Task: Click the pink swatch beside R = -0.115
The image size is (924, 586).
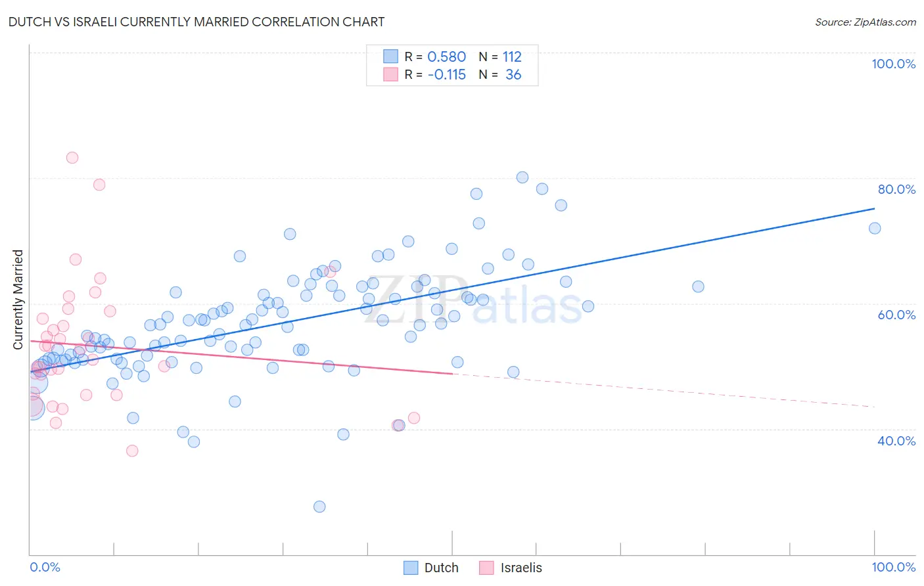Action: (x=391, y=74)
